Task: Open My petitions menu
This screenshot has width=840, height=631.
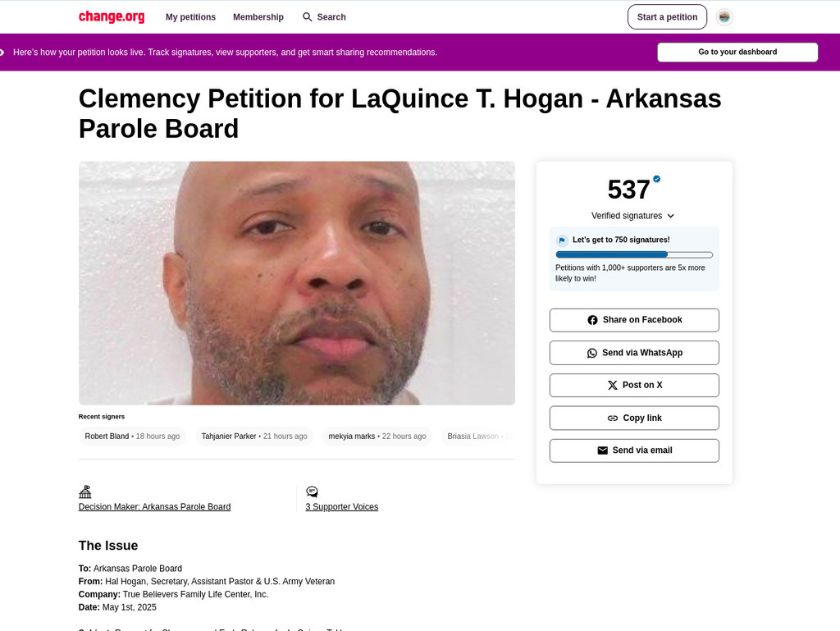Action: pyautogui.click(x=190, y=17)
